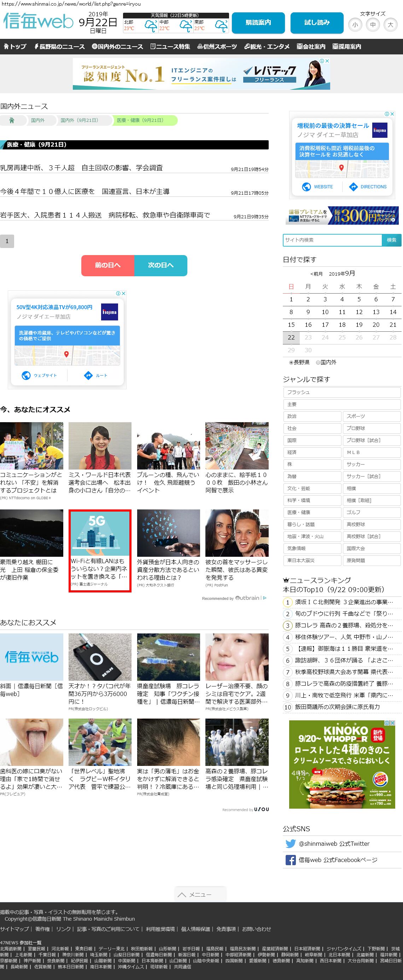
Task: Select the 国内外 radio button
Action: [x=318, y=362]
